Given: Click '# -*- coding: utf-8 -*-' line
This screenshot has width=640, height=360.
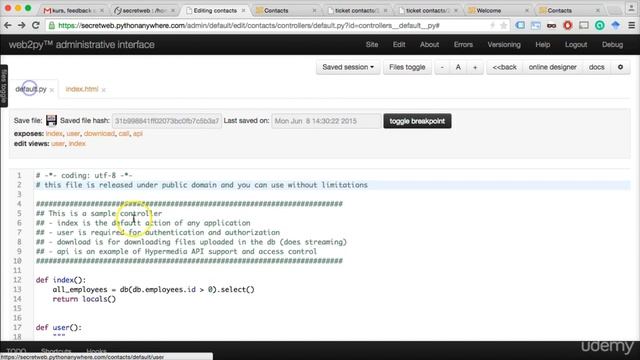Looking at the screenshot, I should pyautogui.click(x=84, y=175).
